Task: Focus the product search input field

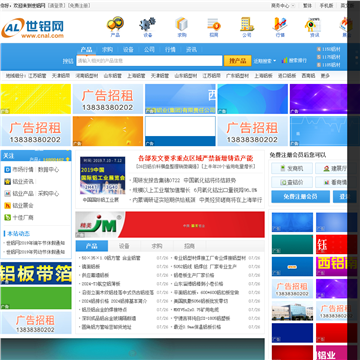Action: coord(149,61)
